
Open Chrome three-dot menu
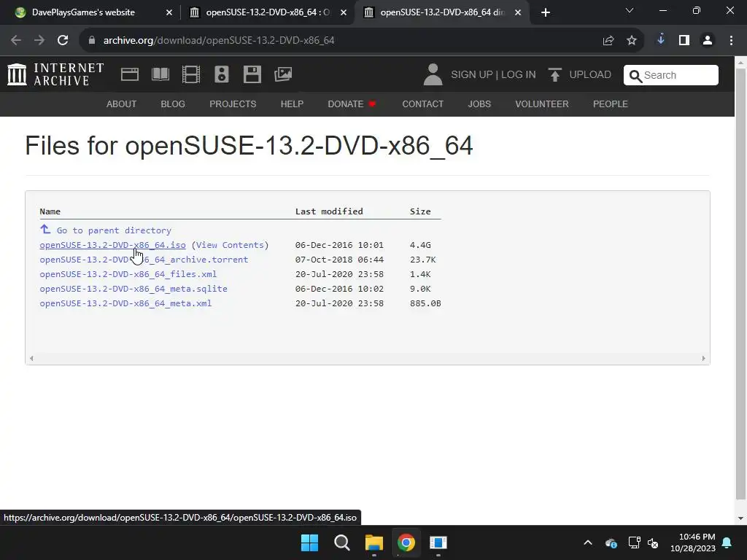point(731,41)
